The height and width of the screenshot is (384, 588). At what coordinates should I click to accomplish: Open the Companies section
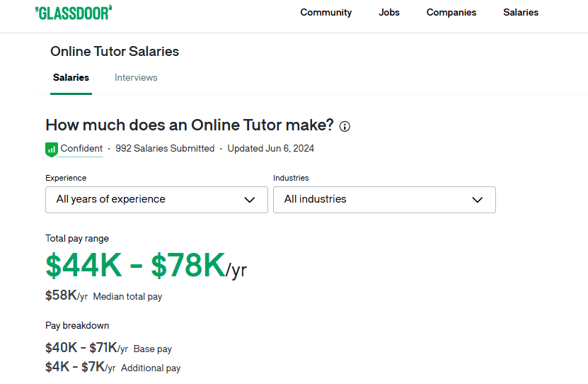pos(451,12)
